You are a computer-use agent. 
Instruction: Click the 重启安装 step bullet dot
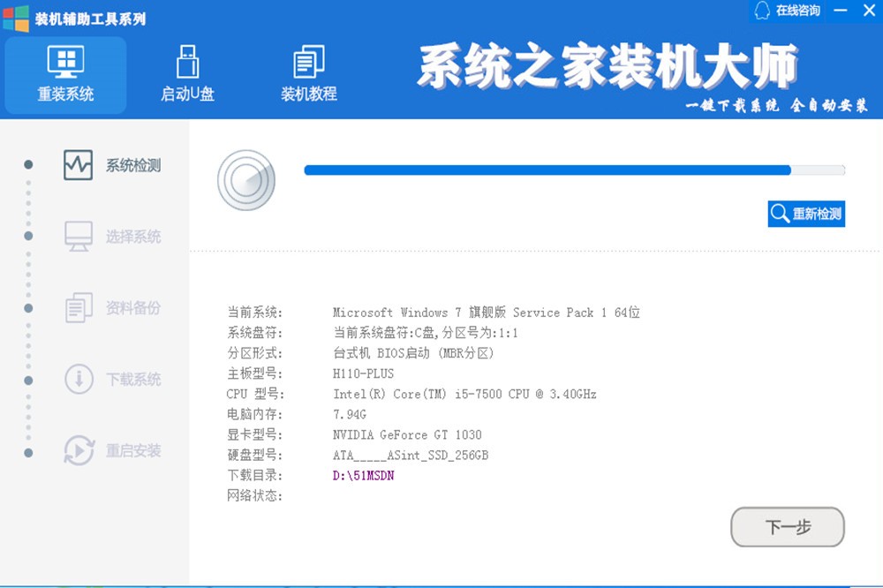(29, 453)
